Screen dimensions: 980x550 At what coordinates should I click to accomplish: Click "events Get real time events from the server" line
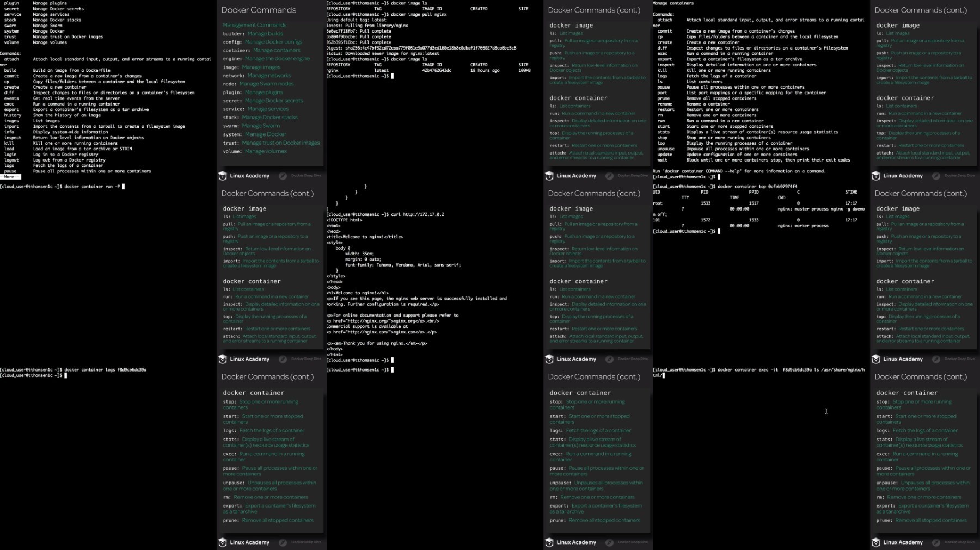click(x=62, y=98)
